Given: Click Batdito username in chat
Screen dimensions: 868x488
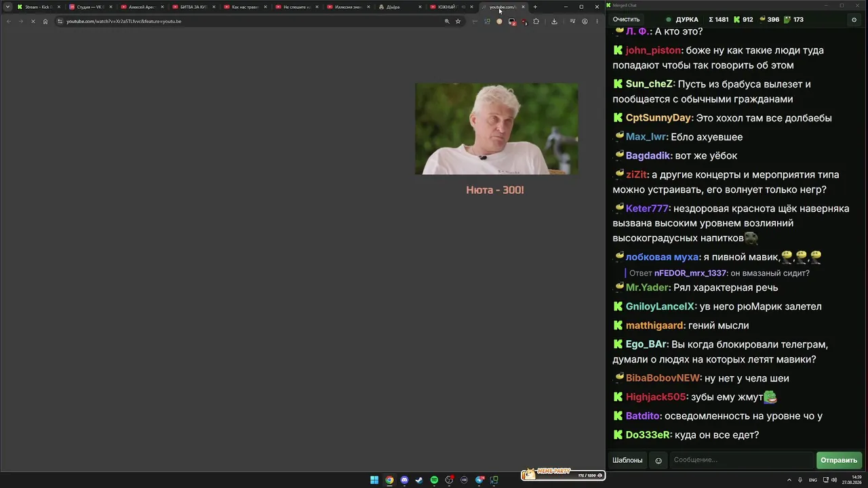Looking at the screenshot, I should (x=642, y=416).
